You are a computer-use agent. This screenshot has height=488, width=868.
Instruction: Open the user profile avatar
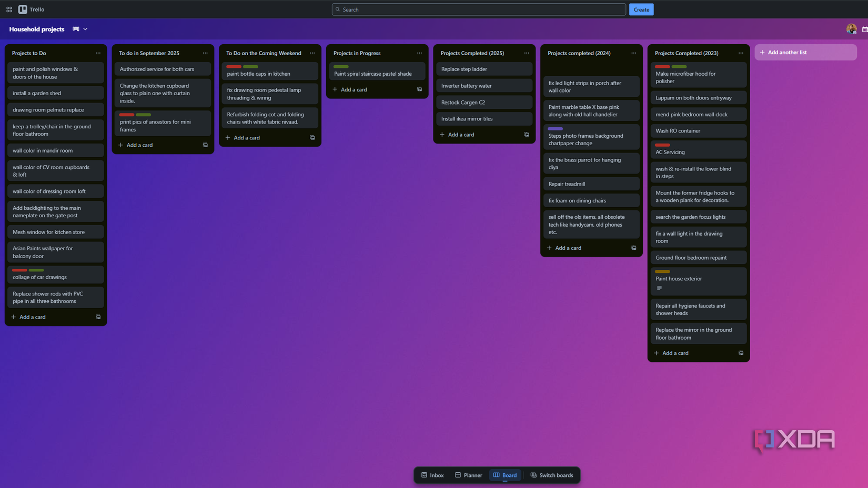tap(851, 29)
